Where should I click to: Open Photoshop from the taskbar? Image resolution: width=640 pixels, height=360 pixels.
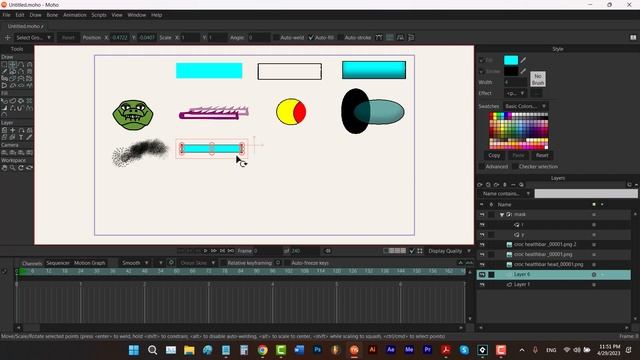(x=317, y=350)
